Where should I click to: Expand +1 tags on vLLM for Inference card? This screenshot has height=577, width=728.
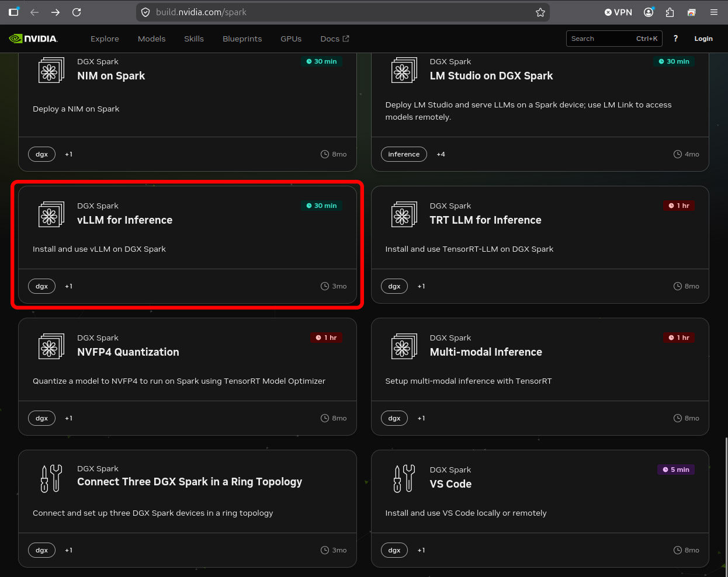[68, 286]
